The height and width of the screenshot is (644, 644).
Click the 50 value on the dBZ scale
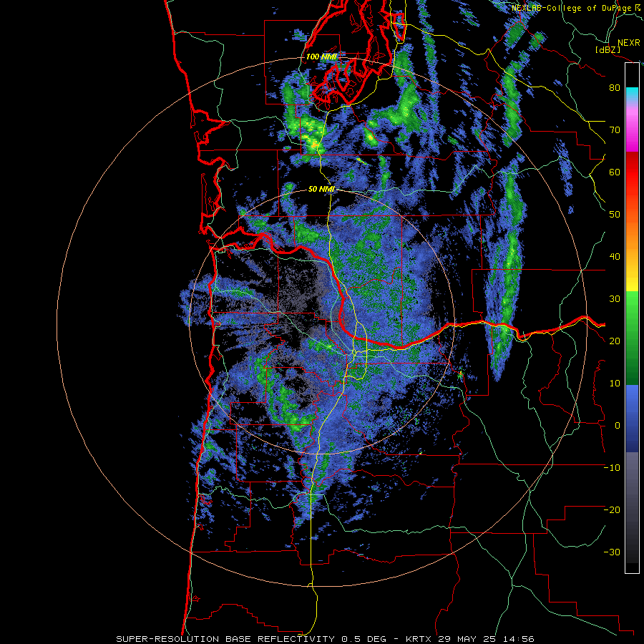(615, 215)
